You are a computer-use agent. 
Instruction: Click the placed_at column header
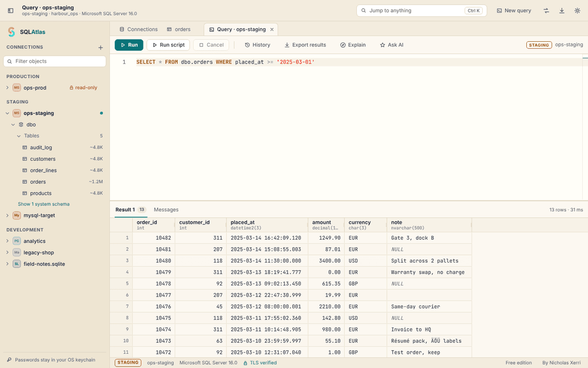coord(267,224)
